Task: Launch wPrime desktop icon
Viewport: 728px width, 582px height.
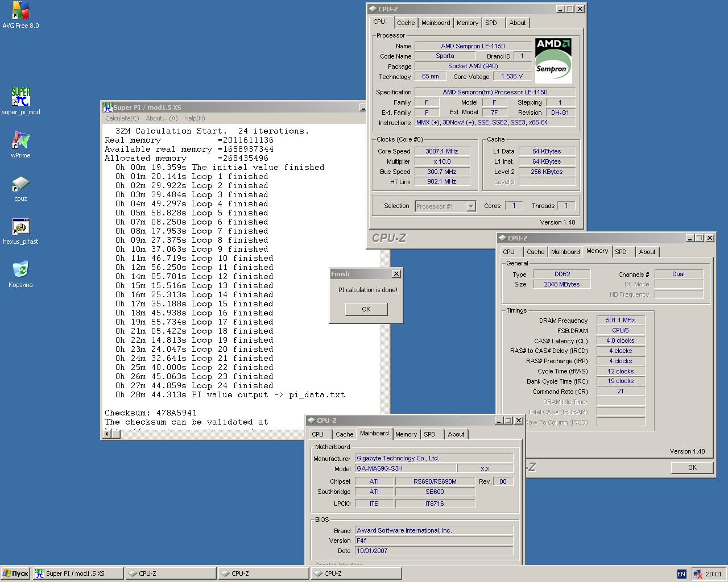Action: [x=20, y=144]
